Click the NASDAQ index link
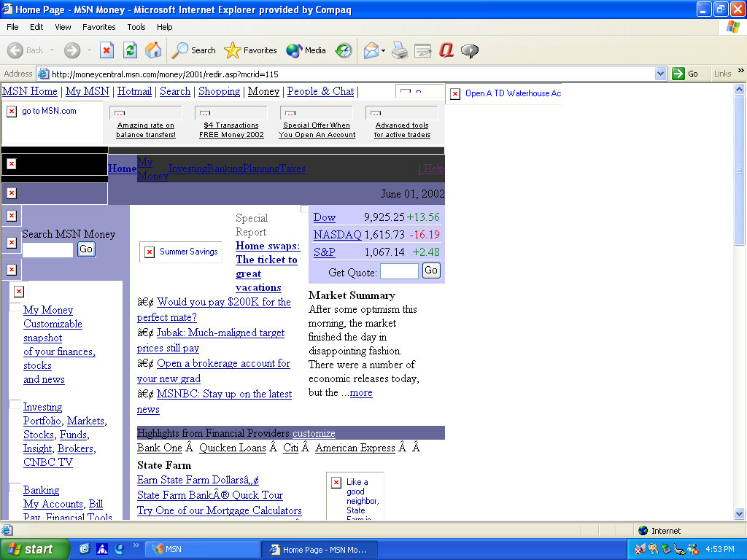The width and height of the screenshot is (747, 560). pyautogui.click(x=337, y=235)
